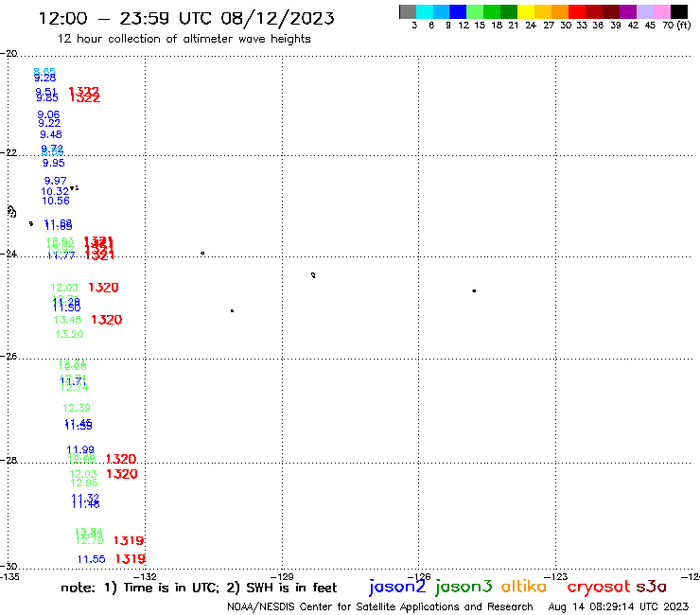The height and width of the screenshot is (615, 700).
Task: Click the latitude label -22
Action: (9, 152)
